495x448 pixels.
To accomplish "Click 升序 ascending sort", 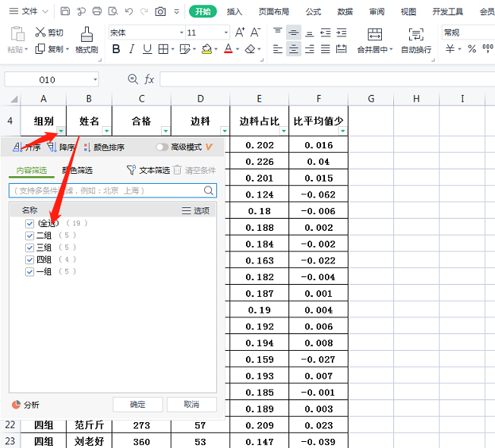I will pyautogui.click(x=27, y=147).
